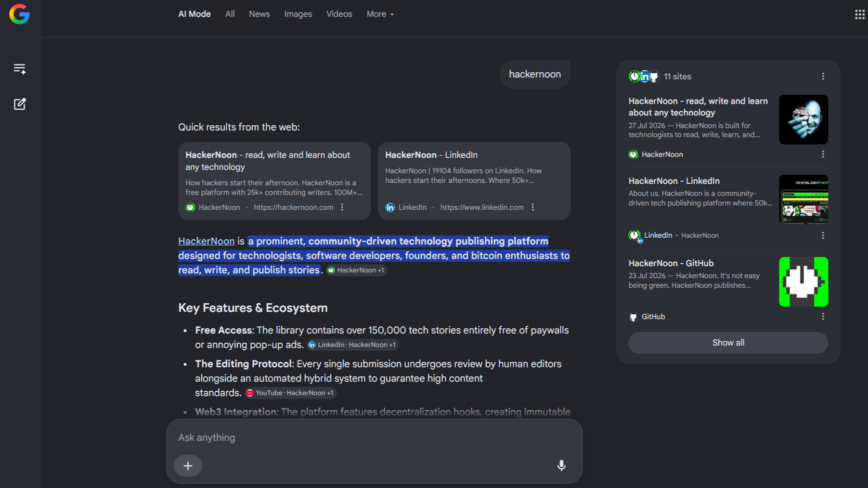
Task: Click the plus attach button
Action: (188, 466)
